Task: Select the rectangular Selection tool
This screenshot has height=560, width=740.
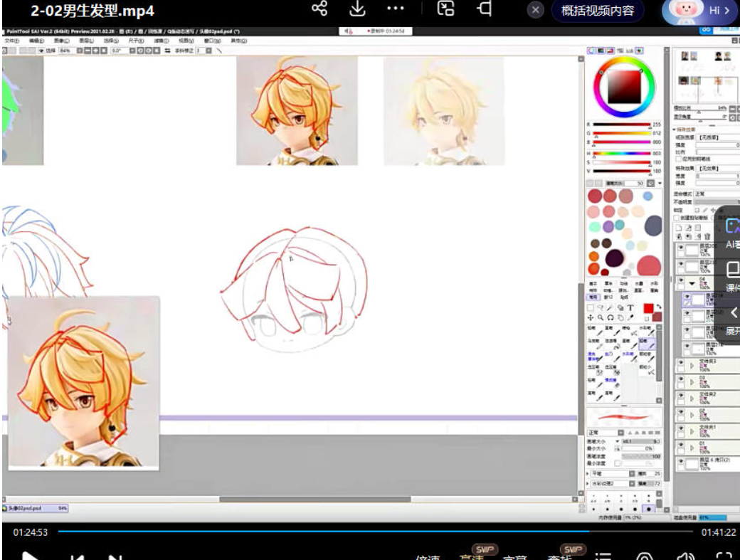Action: point(591,307)
